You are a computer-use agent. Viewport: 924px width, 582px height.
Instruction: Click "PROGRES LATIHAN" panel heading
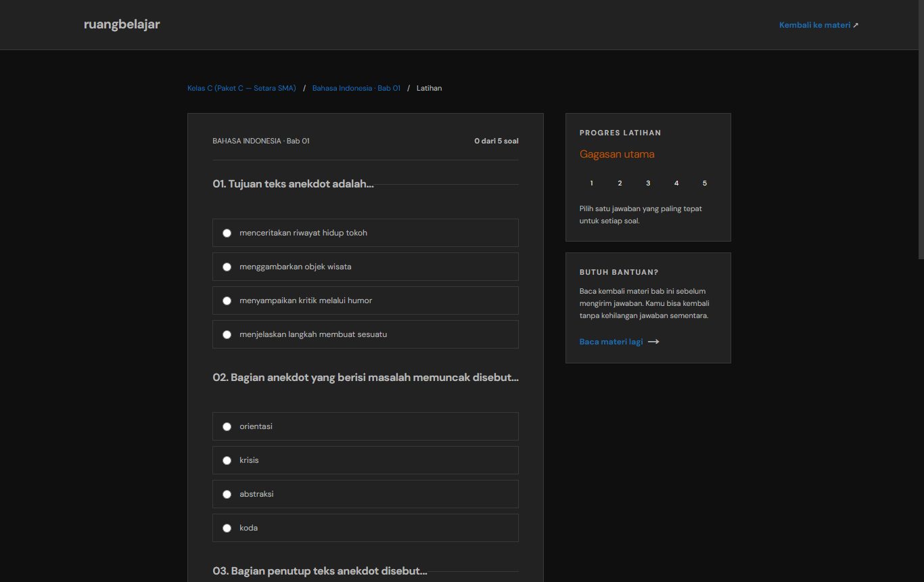coord(620,133)
